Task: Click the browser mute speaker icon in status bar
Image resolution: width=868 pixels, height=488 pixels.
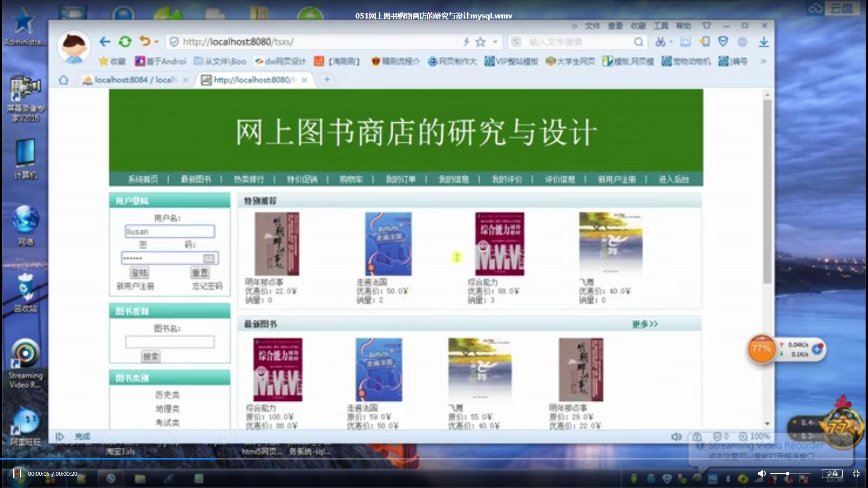Action: 676,436
